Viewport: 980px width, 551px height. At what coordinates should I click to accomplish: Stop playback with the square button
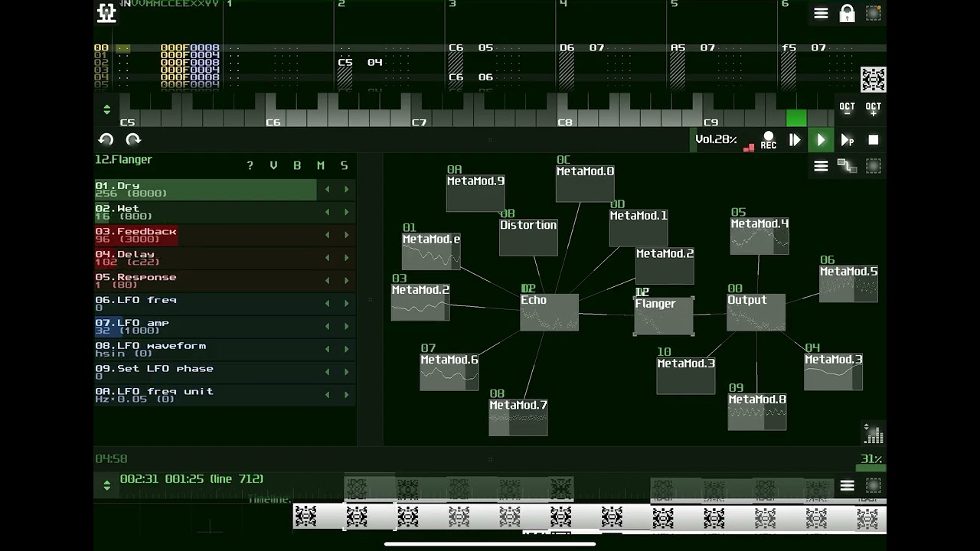pos(874,140)
